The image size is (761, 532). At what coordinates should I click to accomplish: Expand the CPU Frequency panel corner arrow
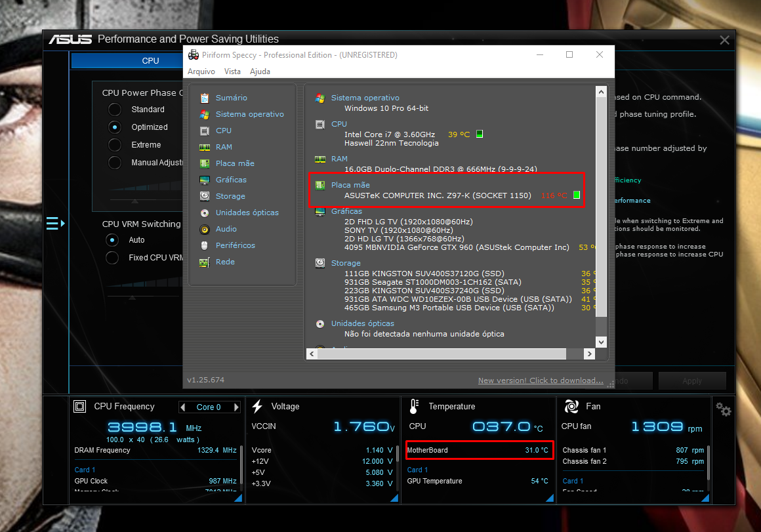[238, 498]
